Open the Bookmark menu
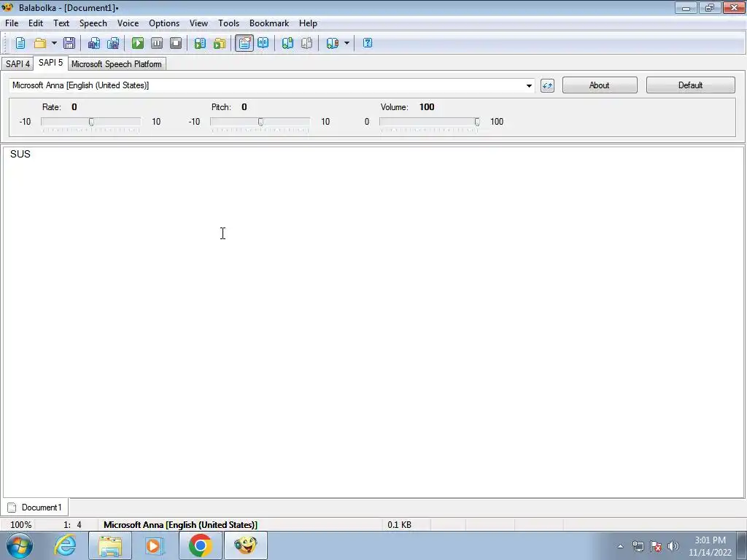 [269, 23]
